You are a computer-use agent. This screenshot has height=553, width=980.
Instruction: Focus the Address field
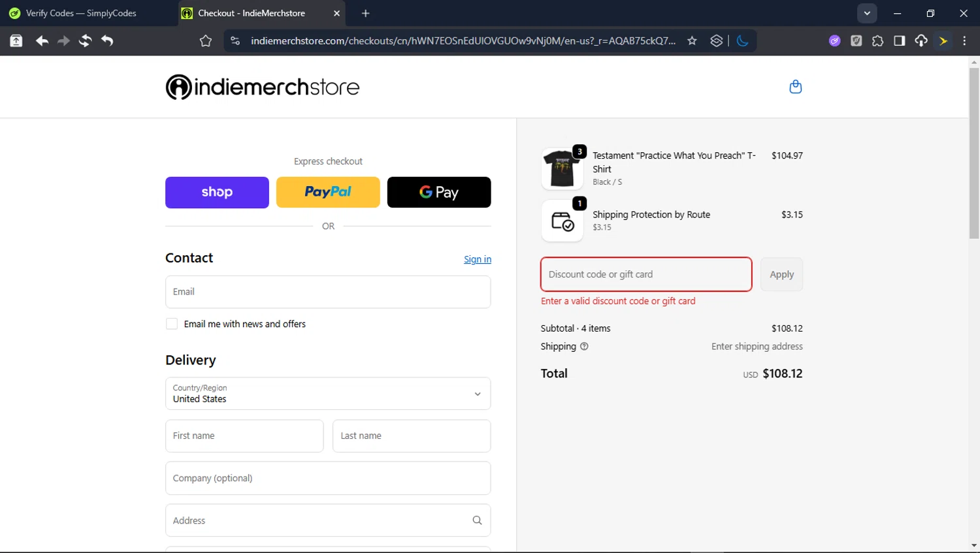point(328,520)
